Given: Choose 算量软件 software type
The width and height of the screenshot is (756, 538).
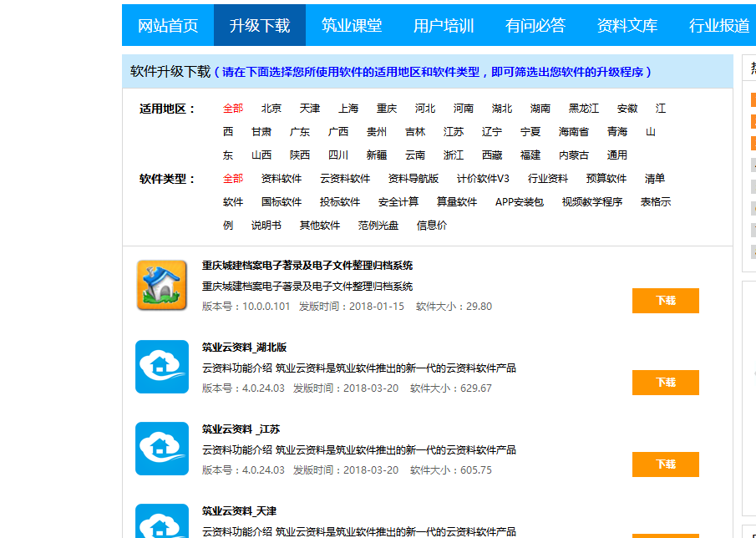Looking at the screenshot, I should tap(457, 202).
